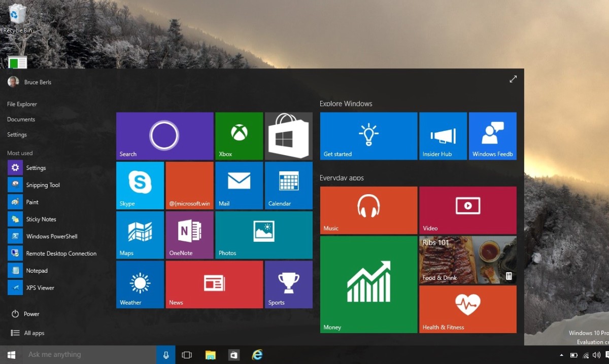Open the Xbox tile
Viewport: 609px width, 364px height.
pos(239,136)
